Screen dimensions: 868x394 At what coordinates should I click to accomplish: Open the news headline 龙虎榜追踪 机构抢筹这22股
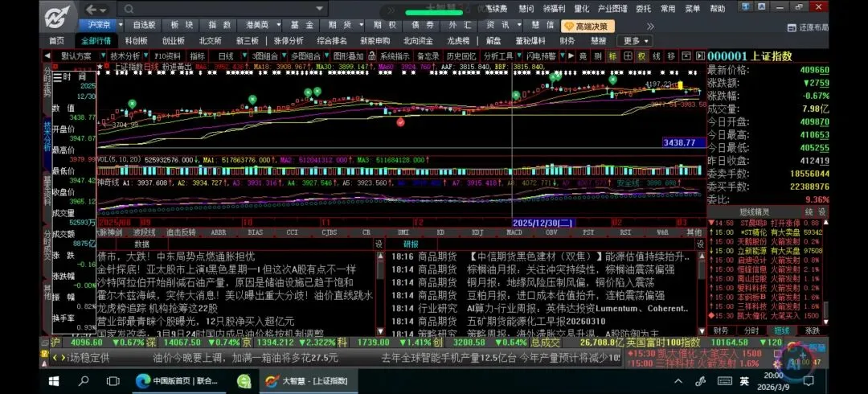(158, 308)
